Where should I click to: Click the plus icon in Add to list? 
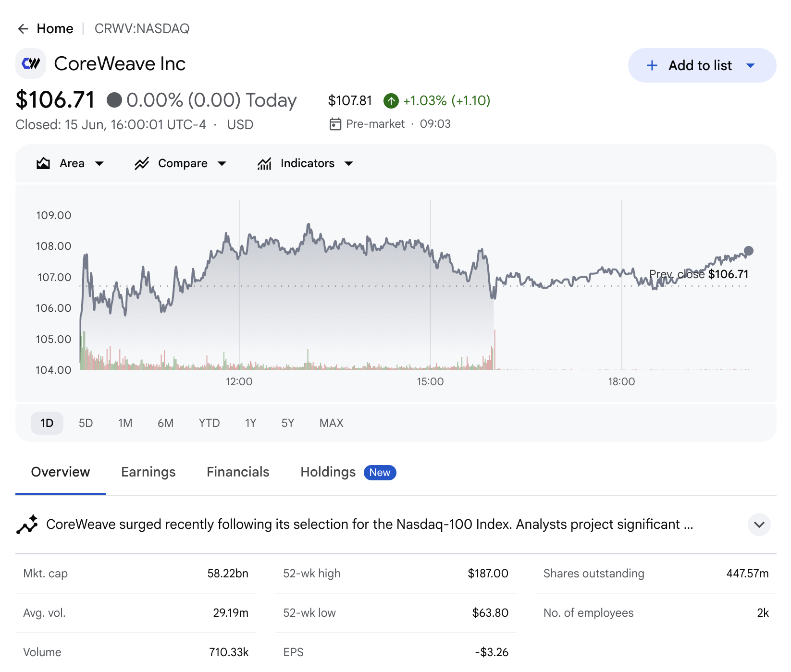[652, 65]
